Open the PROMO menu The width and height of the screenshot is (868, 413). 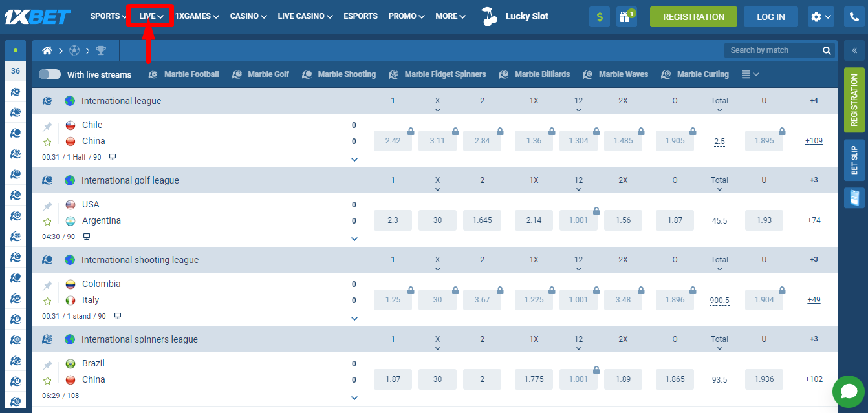coord(407,16)
